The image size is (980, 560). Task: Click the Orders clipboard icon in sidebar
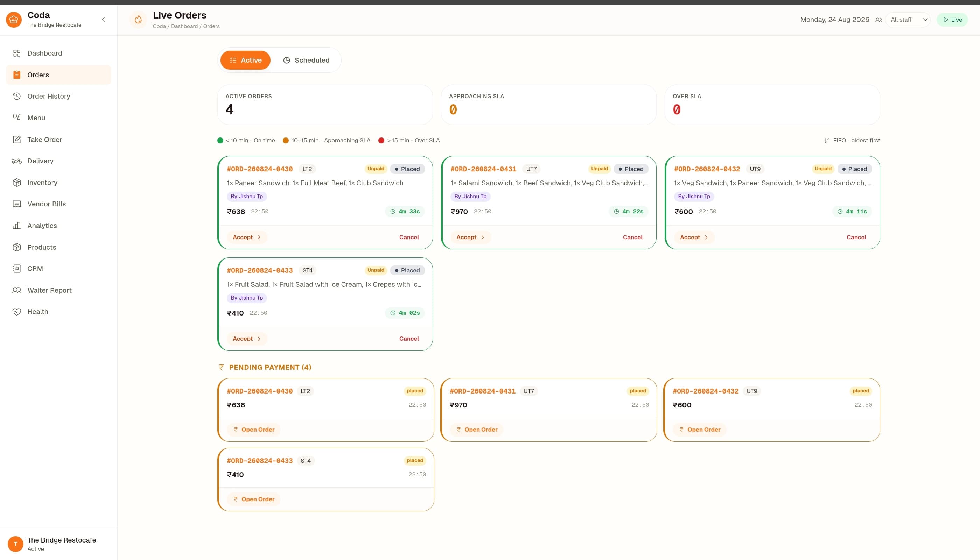click(16, 75)
